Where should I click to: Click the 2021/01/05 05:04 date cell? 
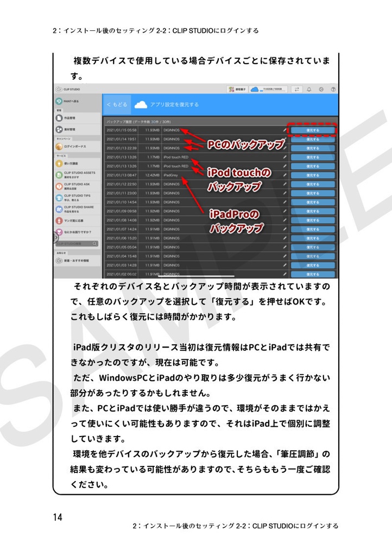tap(122, 247)
